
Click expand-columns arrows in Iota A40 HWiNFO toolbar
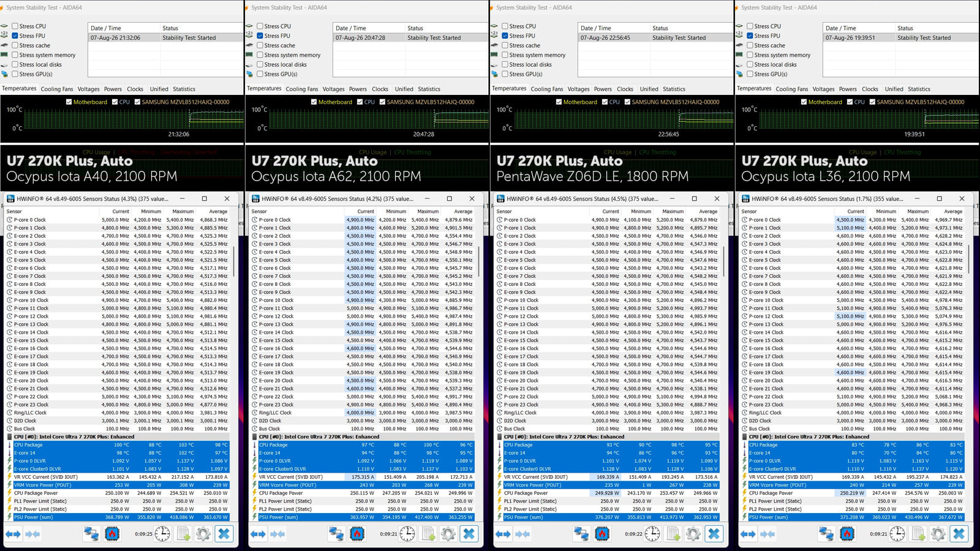coord(13,534)
